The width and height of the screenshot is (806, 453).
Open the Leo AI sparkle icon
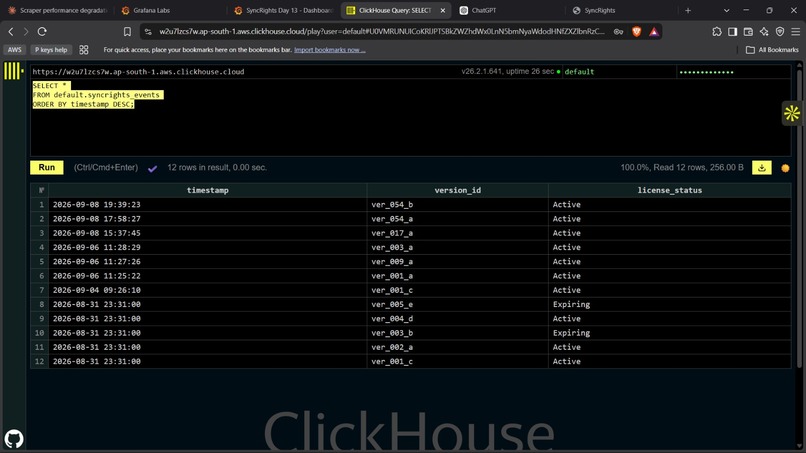[764, 32]
